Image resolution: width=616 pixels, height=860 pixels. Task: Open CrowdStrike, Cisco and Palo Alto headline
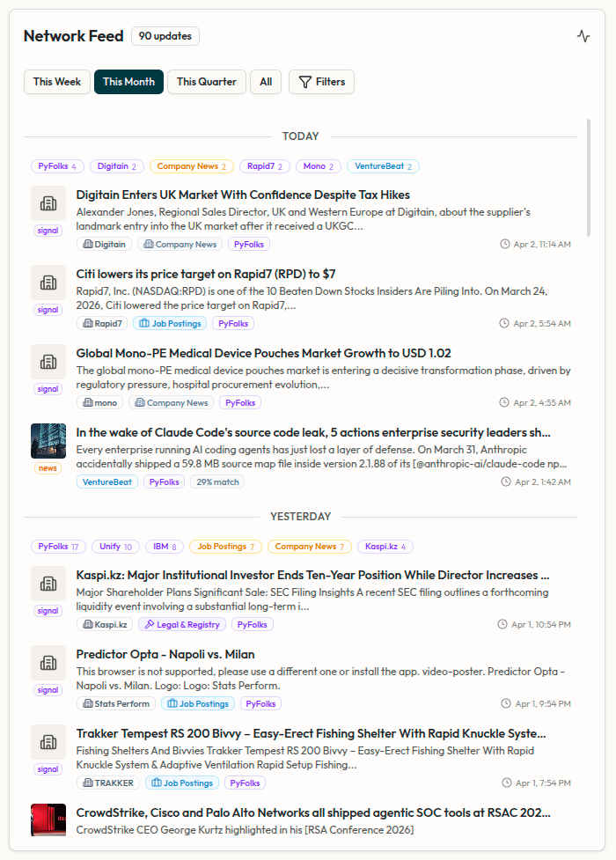(x=313, y=812)
